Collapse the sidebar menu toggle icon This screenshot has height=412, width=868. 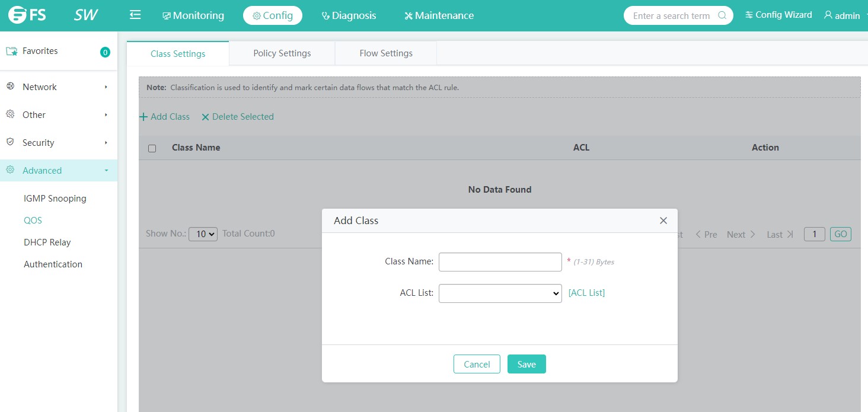(x=135, y=15)
